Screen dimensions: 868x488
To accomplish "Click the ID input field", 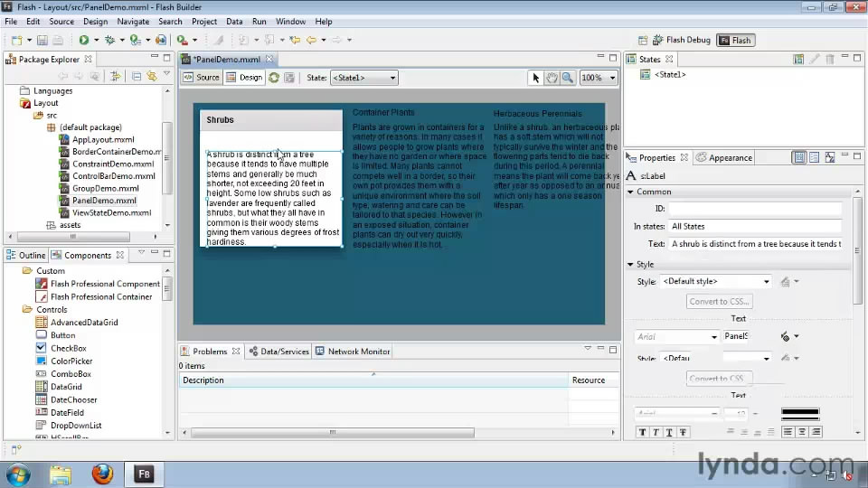I will (x=755, y=209).
